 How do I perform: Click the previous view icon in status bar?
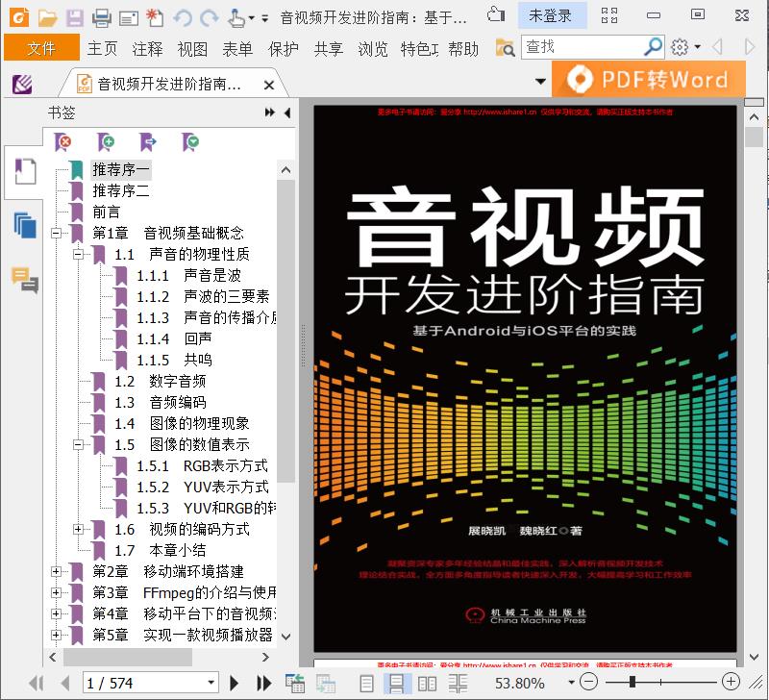[x=295, y=683]
